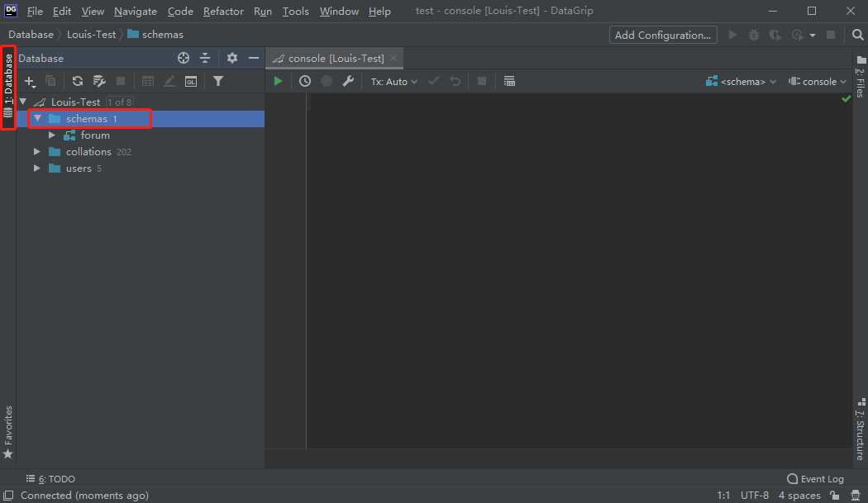Open Database panel settings gear
Screen dimensions: 868x503
tap(232, 58)
